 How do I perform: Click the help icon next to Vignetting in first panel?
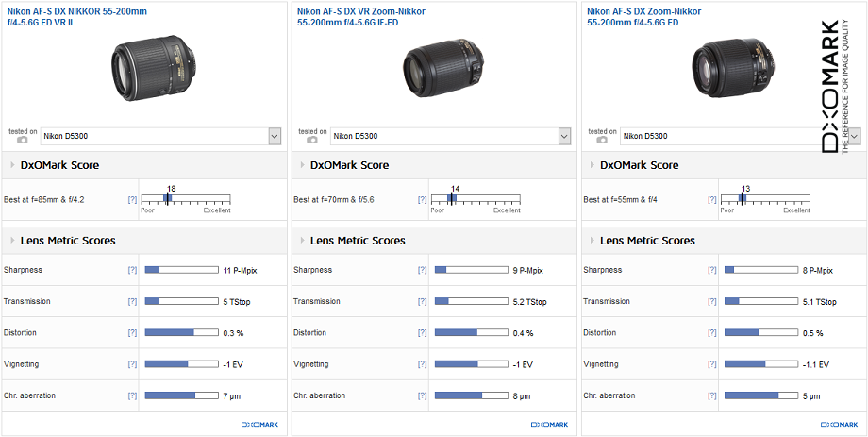pyautogui.click(x=132, y=364)
